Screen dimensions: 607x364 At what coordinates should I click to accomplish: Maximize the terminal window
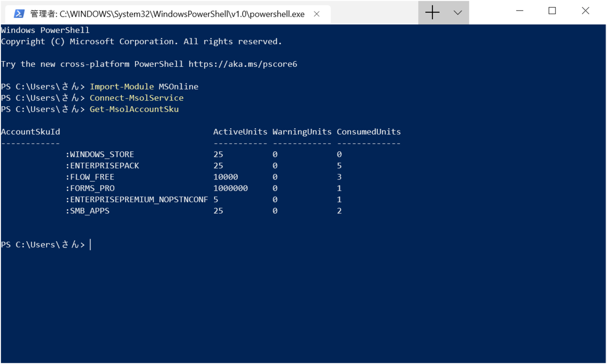click(552, 11)
